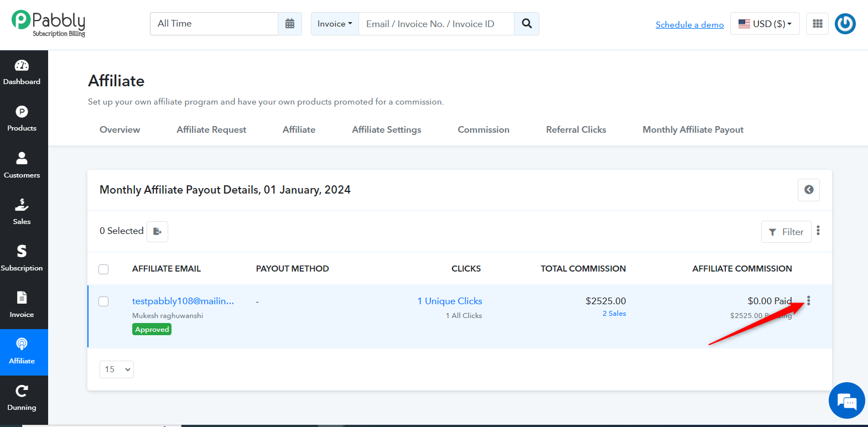Open the USD ($) currency dropdown
The image size is (868, 427).
coord(765,24)
